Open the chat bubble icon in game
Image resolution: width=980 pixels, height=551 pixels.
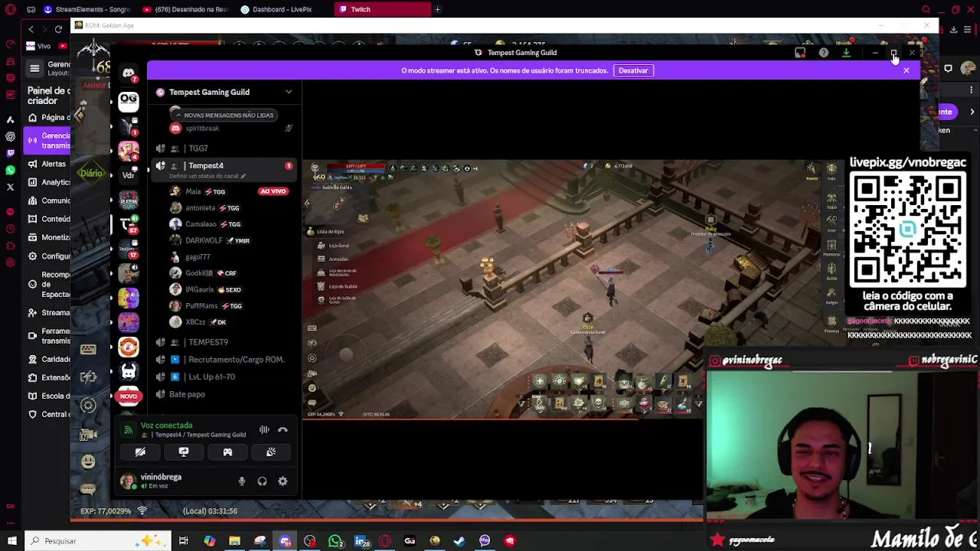point(88,488)
